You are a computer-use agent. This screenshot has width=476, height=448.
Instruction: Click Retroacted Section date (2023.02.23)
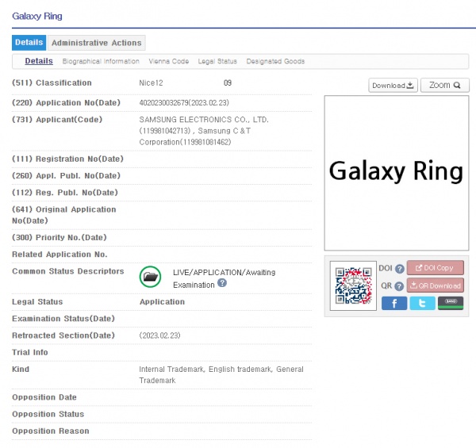coord(159,335)
